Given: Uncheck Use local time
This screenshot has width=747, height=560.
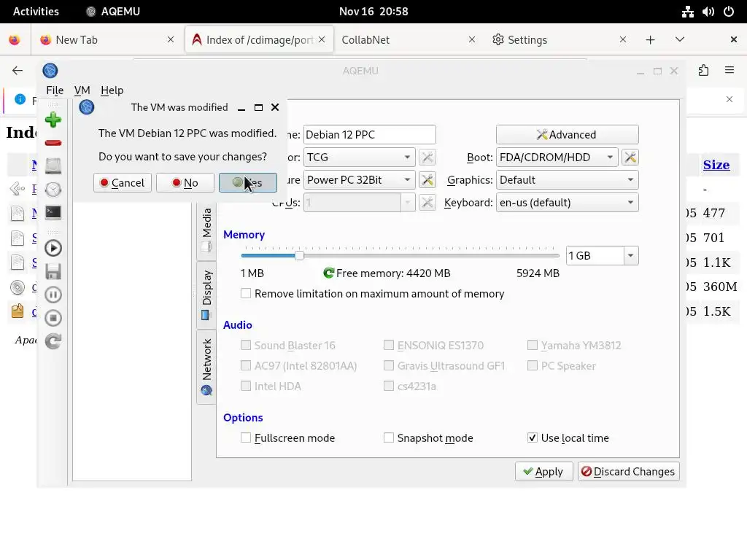Looking at the screenshot, I should point(533,437).
